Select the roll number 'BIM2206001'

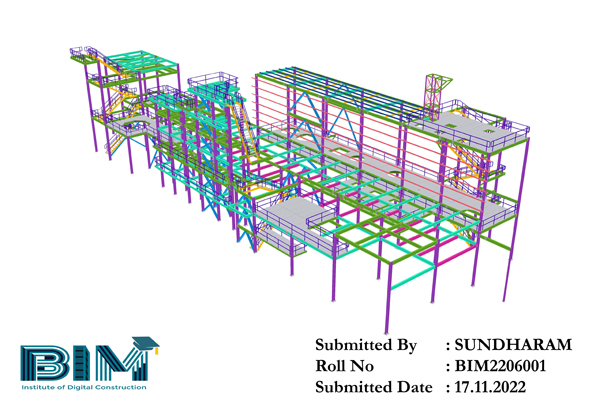tap(500, 366)
